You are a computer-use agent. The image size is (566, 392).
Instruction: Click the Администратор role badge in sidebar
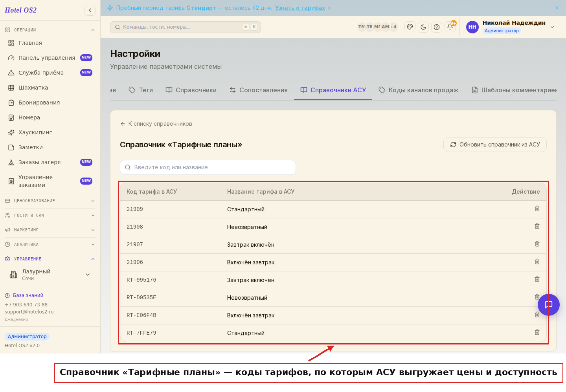(27, 337)
